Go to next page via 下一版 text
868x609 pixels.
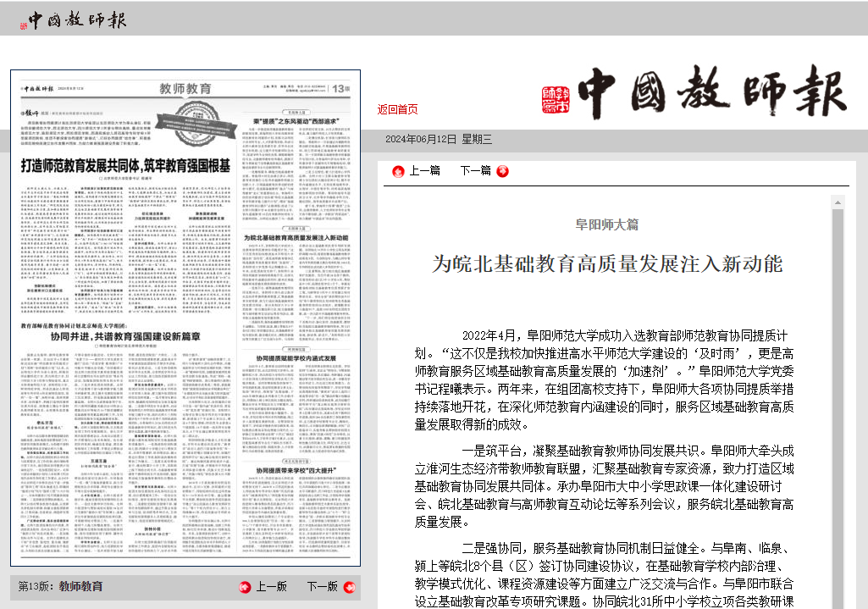click(322, 587)
